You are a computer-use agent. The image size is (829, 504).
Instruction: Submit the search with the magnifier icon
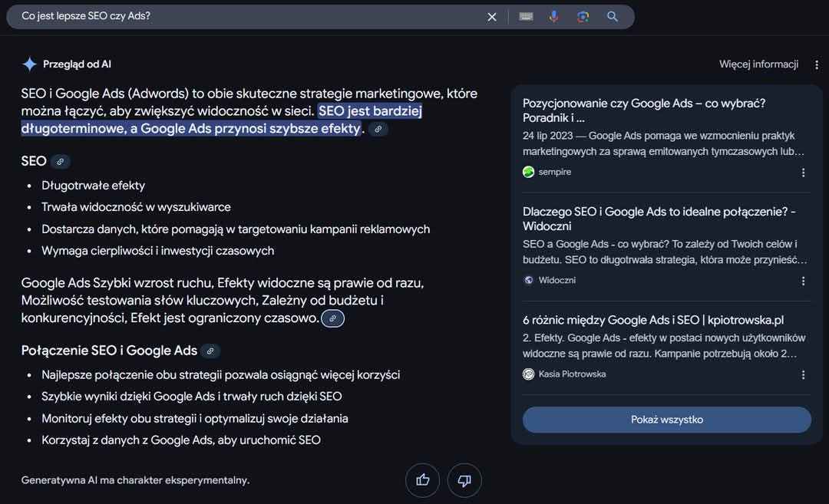tap(613, 17)
